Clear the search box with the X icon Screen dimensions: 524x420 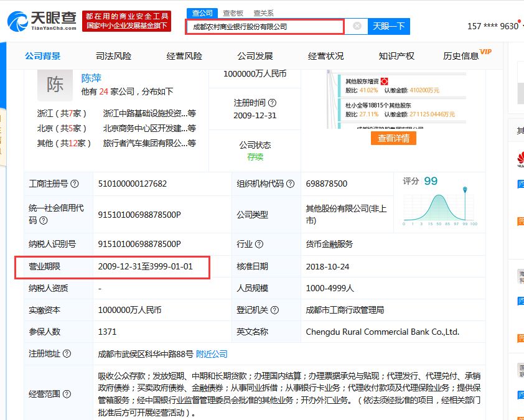(357, 26)
